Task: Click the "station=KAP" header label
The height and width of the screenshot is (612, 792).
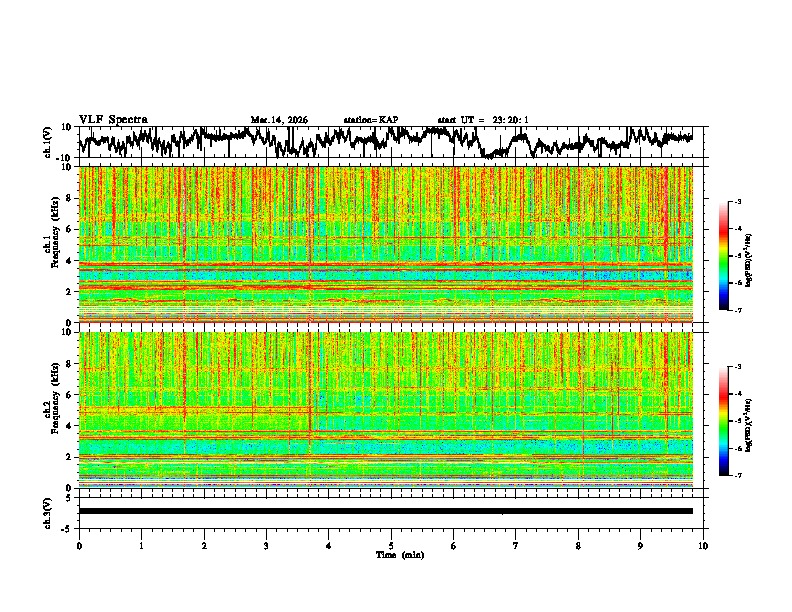Action: (371, 120)
